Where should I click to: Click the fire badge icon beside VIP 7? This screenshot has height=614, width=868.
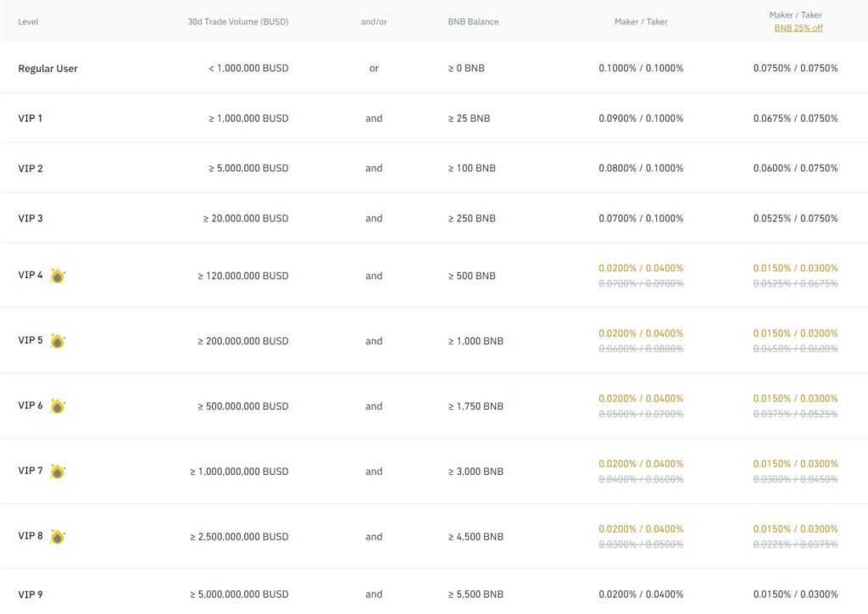click(57, 472)
